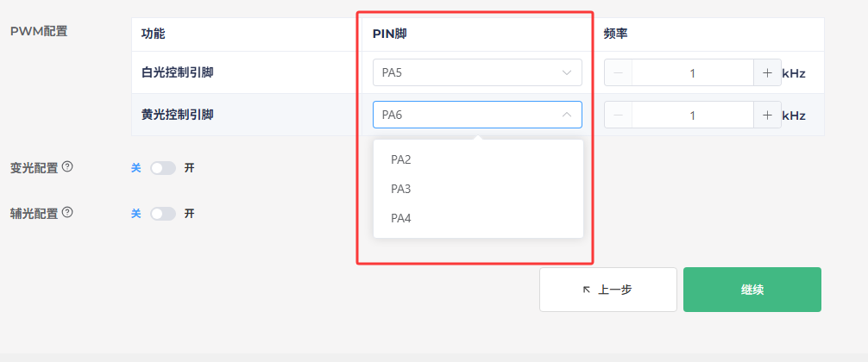Screen dimensions: 868x362
Task: Go back with 上一步 button
Action: click(608, 290)
